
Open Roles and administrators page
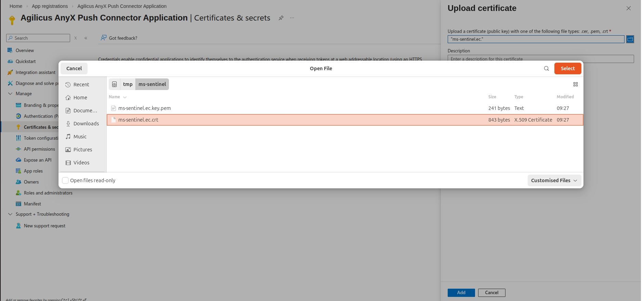point(48,193)
